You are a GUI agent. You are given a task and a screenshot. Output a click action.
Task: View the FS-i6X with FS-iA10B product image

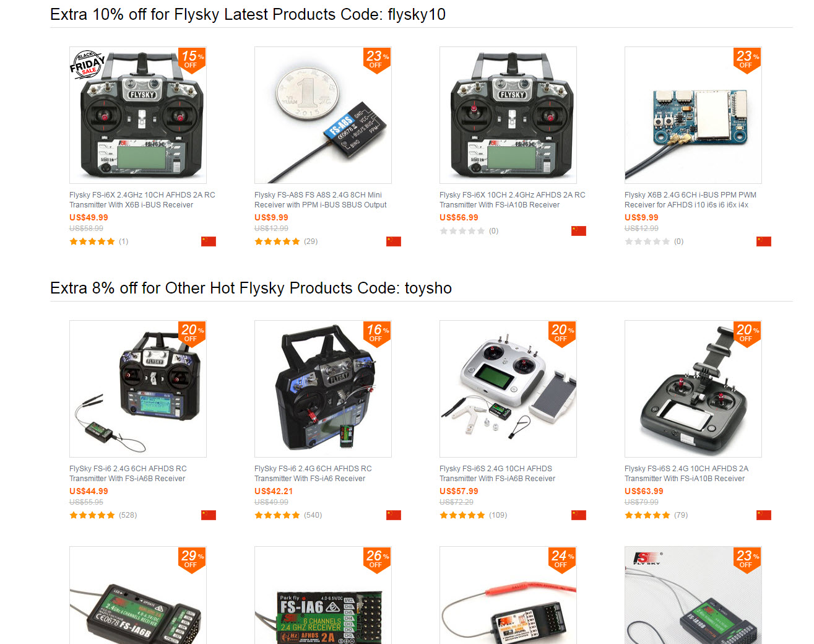point(508,115)
